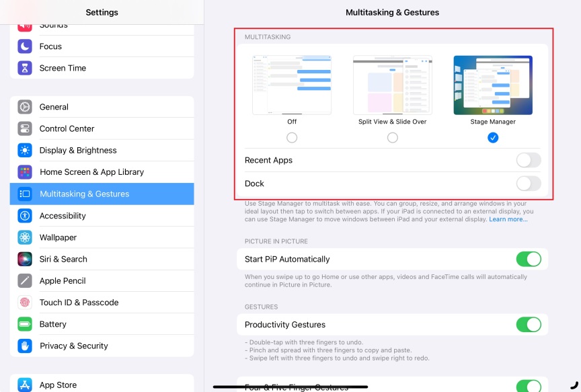581x392 pixels.
Task: Open Wallpaper via its flower icon
Action: tap(25, 237)
